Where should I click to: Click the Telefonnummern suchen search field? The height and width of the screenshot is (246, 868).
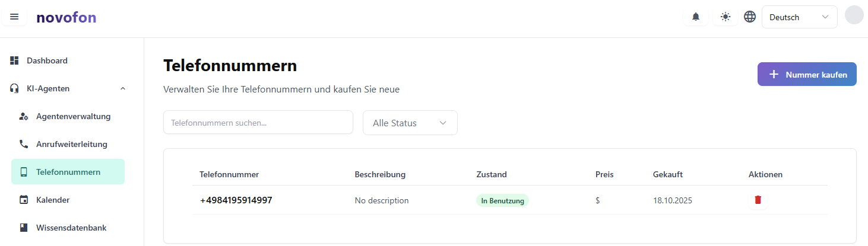click(258, 123)
